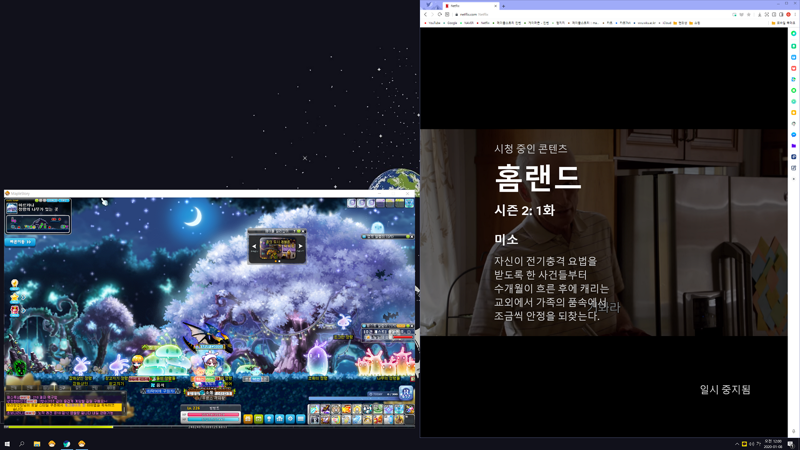Open the blue community button in MapleStory
Screen dimensions: 800x450
280,419
